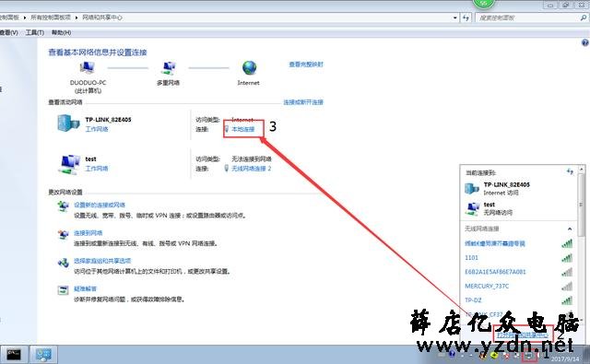
Task: Open the 查看完整映射 link
Action: 306,65
